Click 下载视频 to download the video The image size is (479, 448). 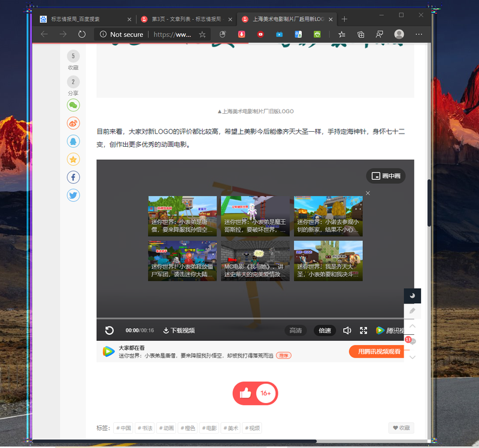[179, 331]
